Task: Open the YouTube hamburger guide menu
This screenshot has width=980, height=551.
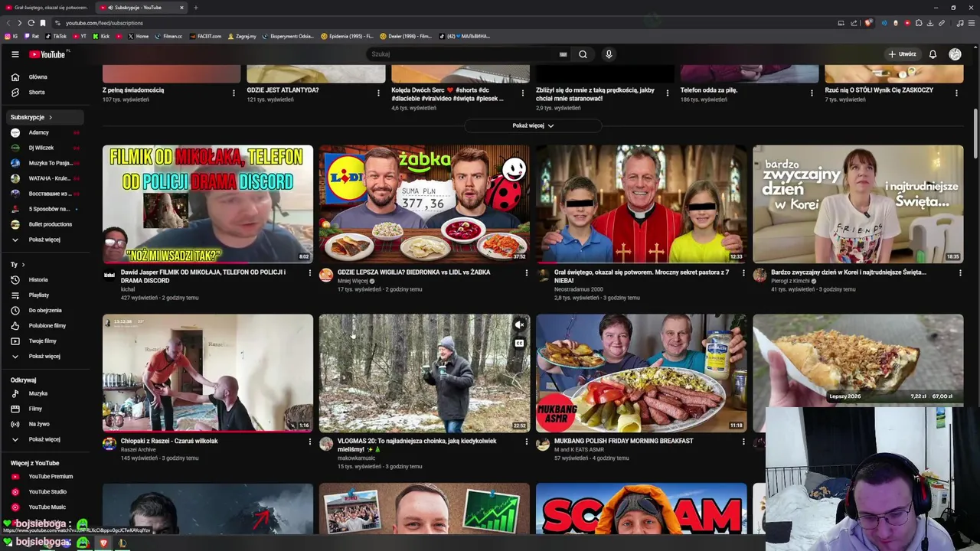Action: (15, 54)
